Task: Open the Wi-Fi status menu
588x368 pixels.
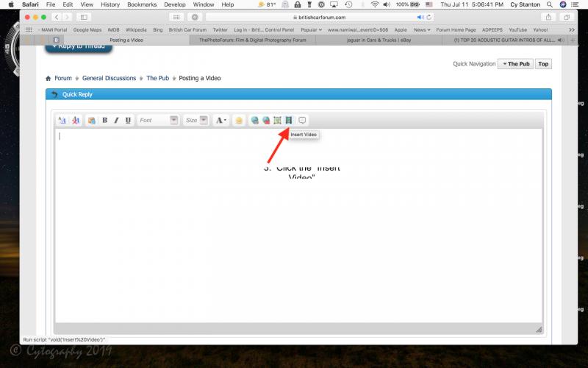Action: click(x=375, y=4)
